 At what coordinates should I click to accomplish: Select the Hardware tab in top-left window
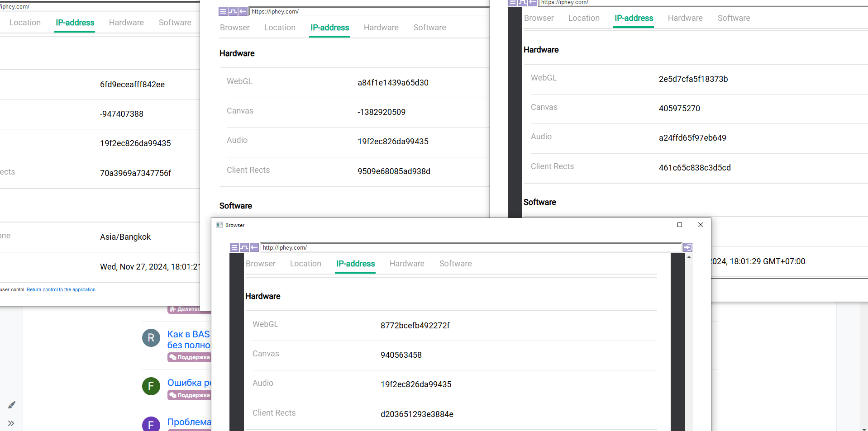point(126,23)
